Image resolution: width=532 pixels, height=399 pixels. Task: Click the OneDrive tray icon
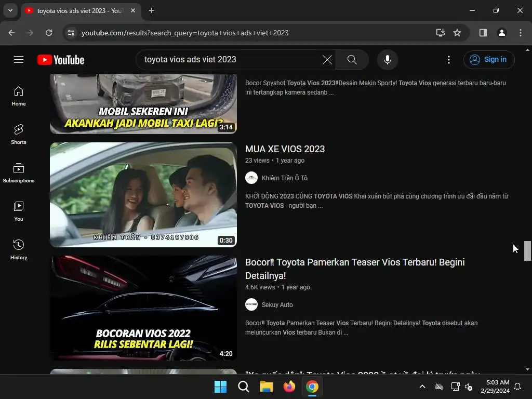pos(439,387)
